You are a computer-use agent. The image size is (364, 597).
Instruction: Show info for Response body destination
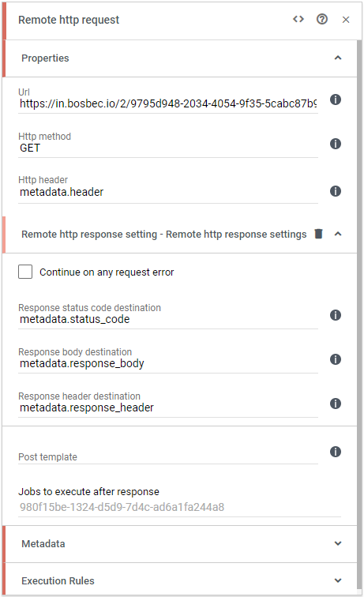(x=335, y=359)
